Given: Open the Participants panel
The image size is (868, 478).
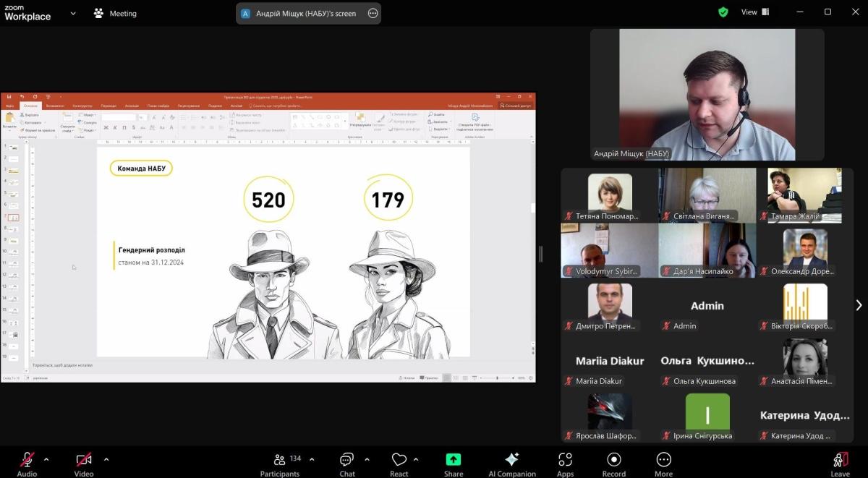Looking at the screenshot, I should 279,461.
